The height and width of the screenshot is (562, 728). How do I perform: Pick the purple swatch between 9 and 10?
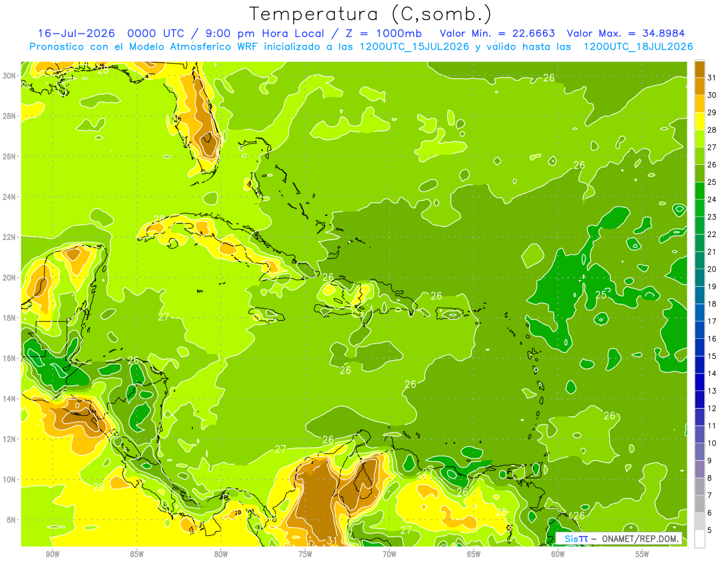click(699, 452)
